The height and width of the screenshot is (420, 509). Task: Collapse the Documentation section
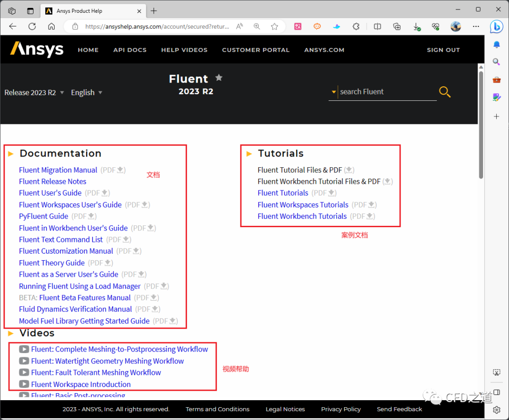(x=11, y=154)
